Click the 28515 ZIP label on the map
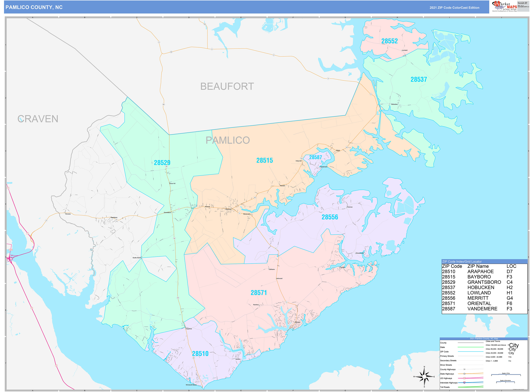 pos(265,161)
